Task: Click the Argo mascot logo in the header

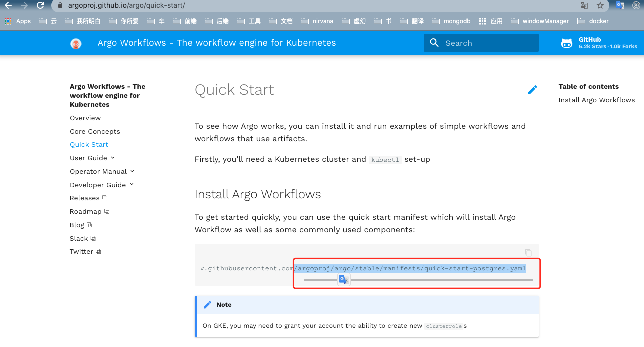Action: 76,43
